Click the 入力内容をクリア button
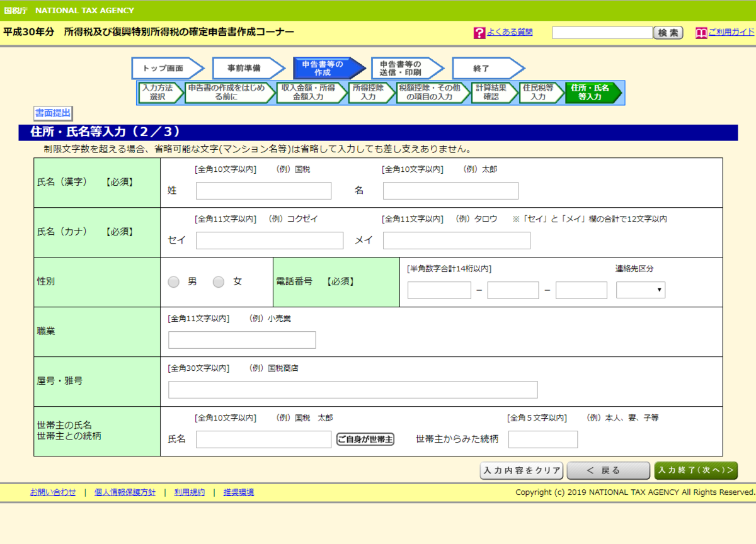Viewport: 756px width, 544px height. [522, 471]
